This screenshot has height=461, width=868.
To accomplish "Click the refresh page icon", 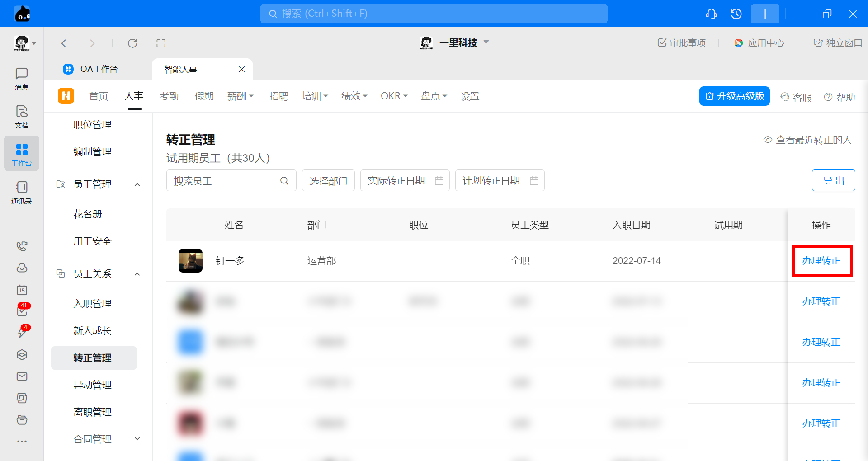I will coord(132,43).
